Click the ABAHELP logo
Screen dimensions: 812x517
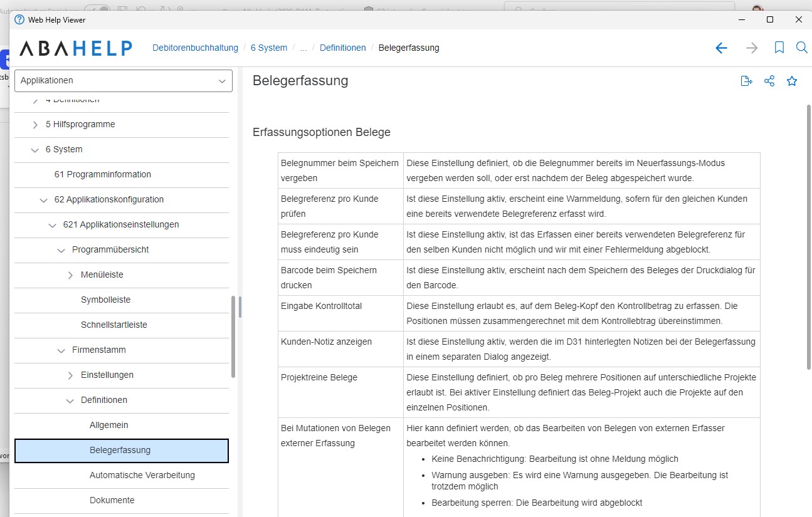[75, 48]
